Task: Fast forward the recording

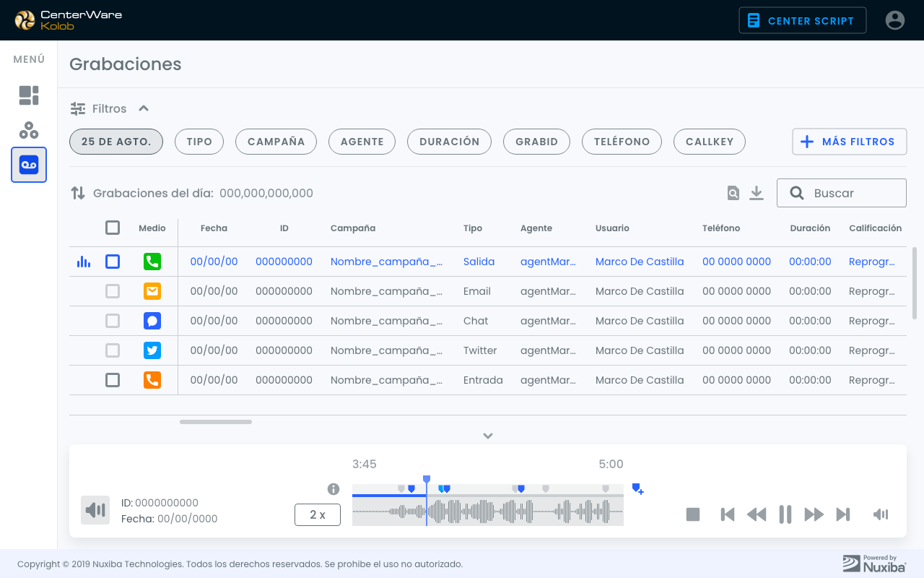Action: click(x=814, y=514)
